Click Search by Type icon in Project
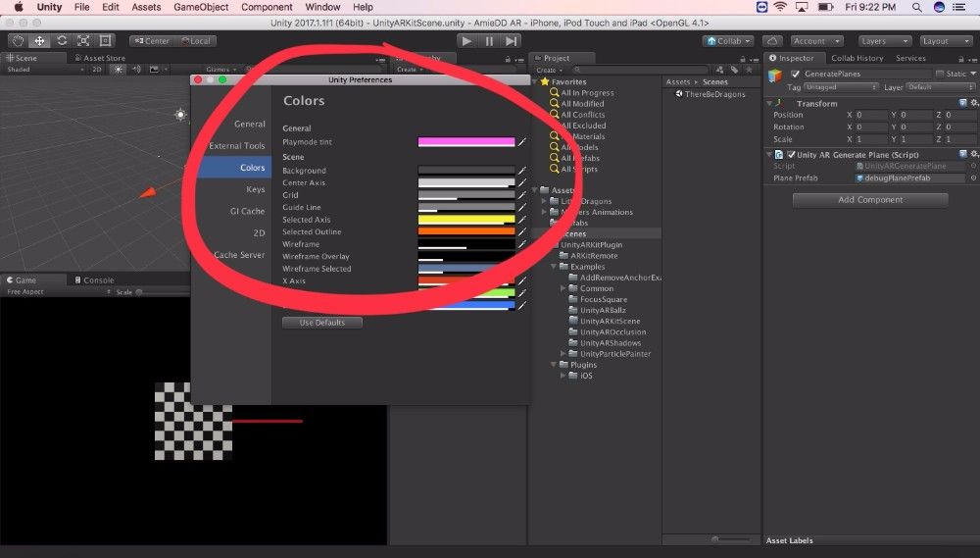980x558 pixels. (719, 70)
